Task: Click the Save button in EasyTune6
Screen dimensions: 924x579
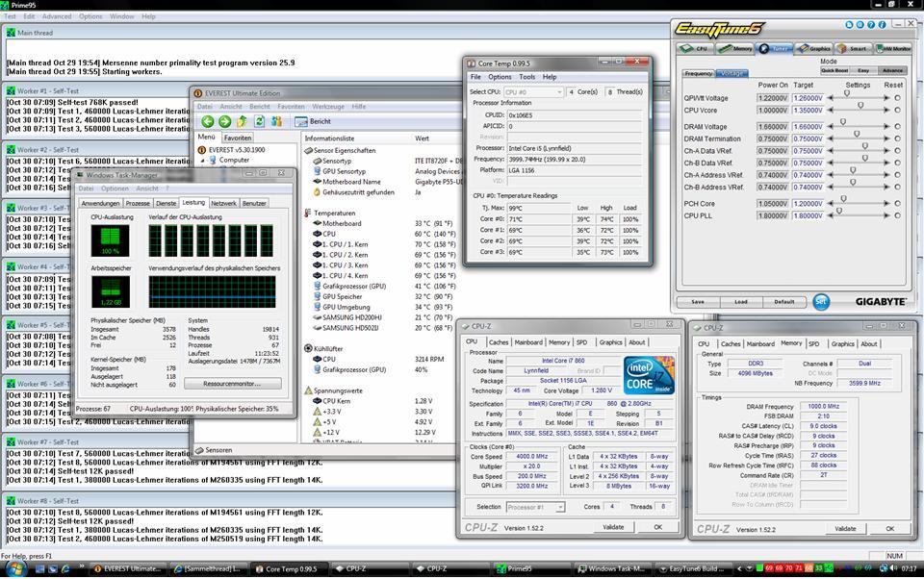Action: (x=698, y=302)
